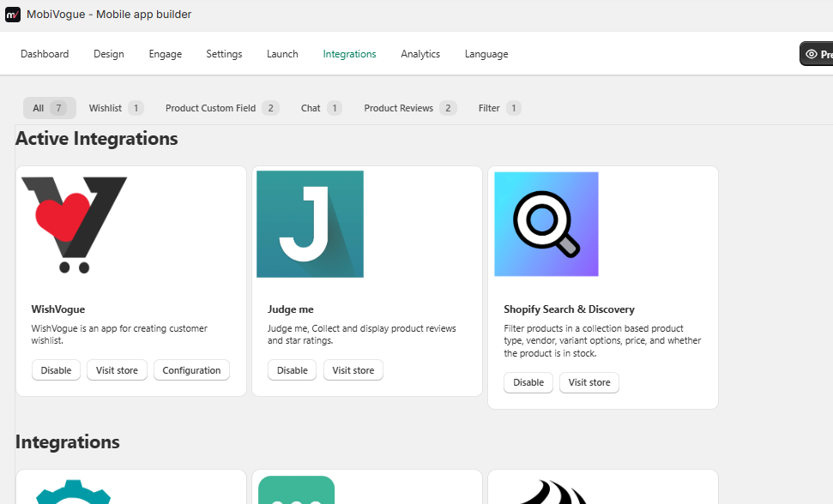Select the Product Custom Field tab
Image resolution: width=833 pixels, height=504 pixels.
click(x=222, y=108)
